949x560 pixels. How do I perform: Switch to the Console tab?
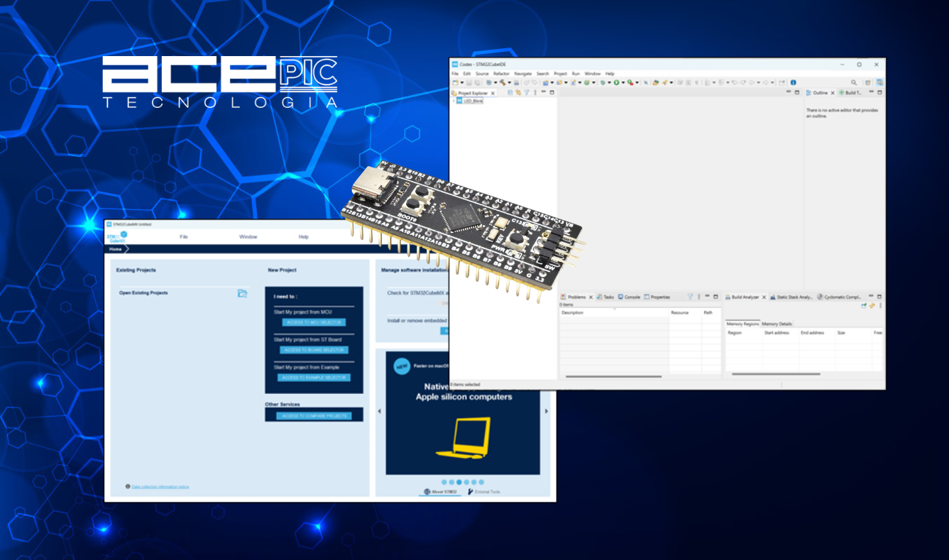coord(629,297)
